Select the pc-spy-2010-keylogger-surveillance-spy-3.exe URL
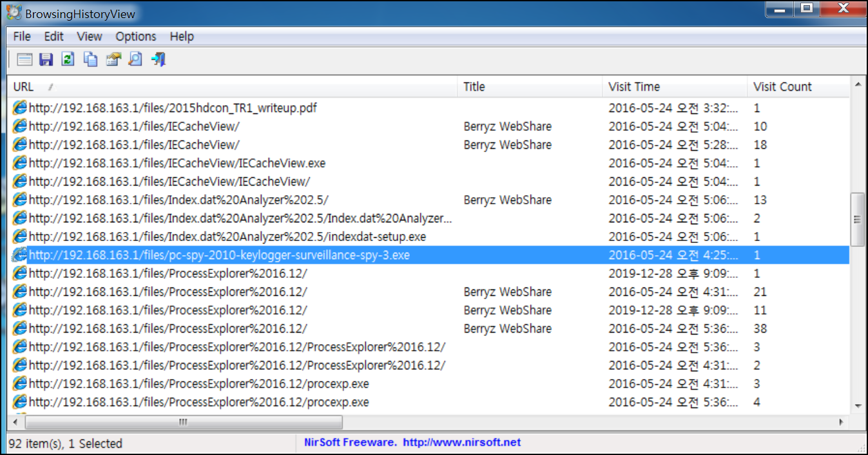Image resolution: width=868 pixels, height=455 pixels. tap(219, 255)
